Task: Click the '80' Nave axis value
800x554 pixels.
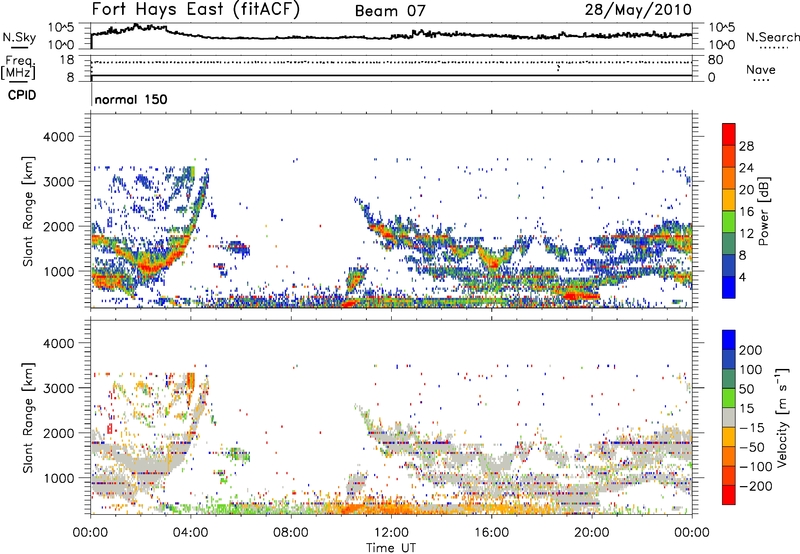Action: 715,60
